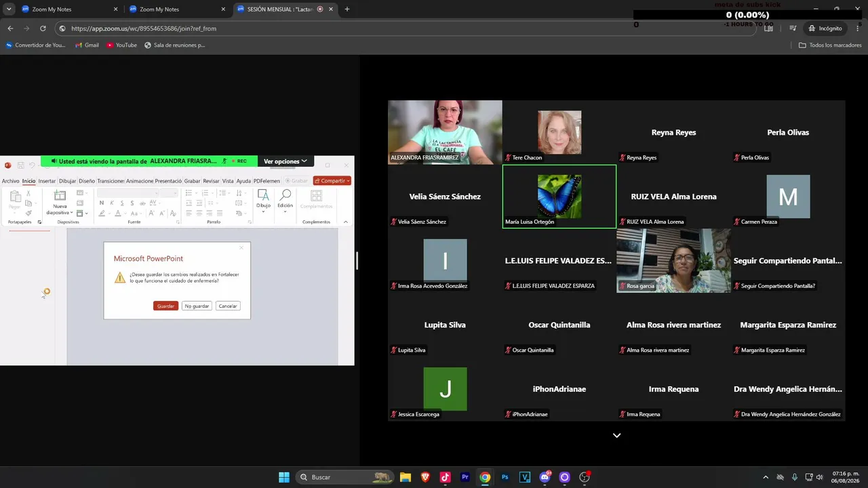Open the Gmail bookmark

tap(87, 45)
